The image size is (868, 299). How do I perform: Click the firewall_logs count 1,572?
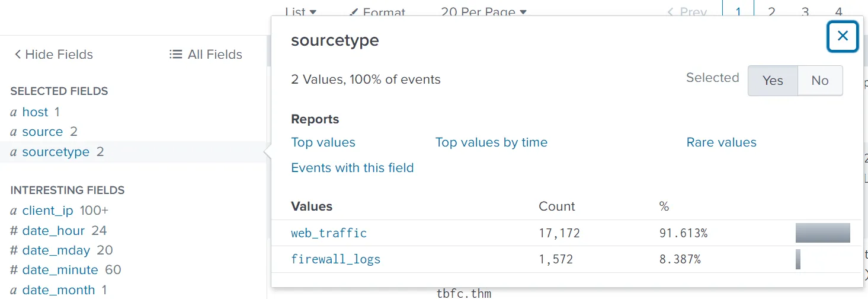click(x=556, y=259)
